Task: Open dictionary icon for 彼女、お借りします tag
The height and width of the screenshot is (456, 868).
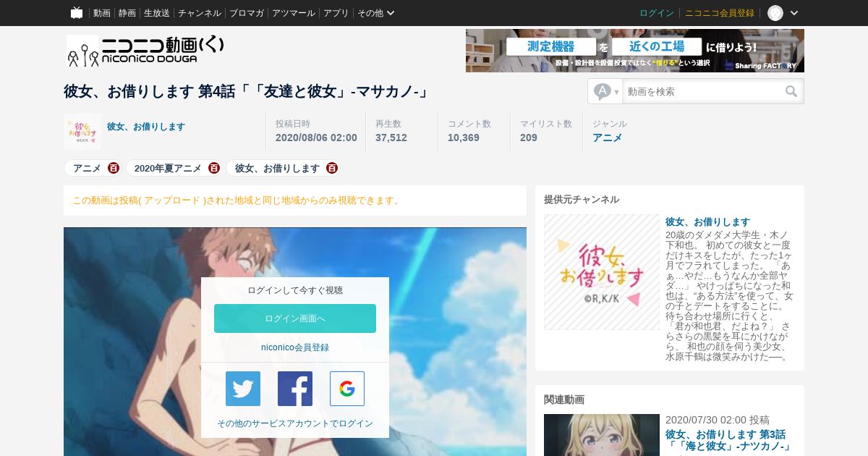Action: click(x=332, y=168)
